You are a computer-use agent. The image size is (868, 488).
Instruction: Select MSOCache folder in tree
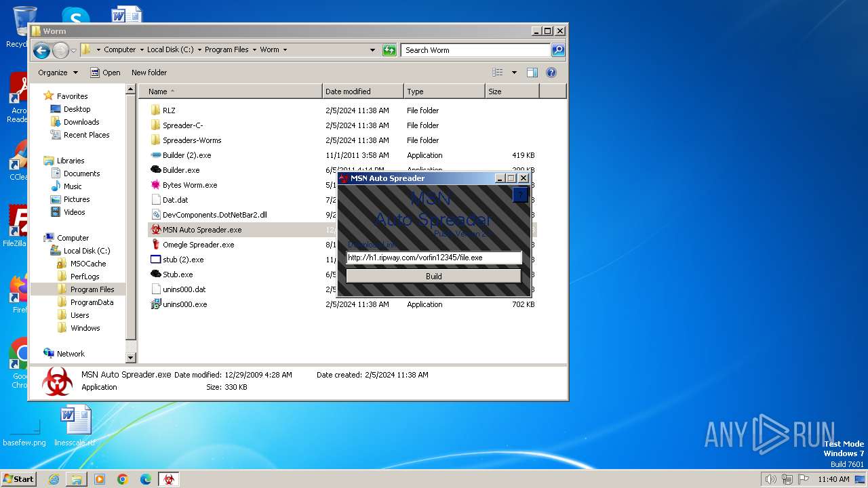(x=88, y=264)
